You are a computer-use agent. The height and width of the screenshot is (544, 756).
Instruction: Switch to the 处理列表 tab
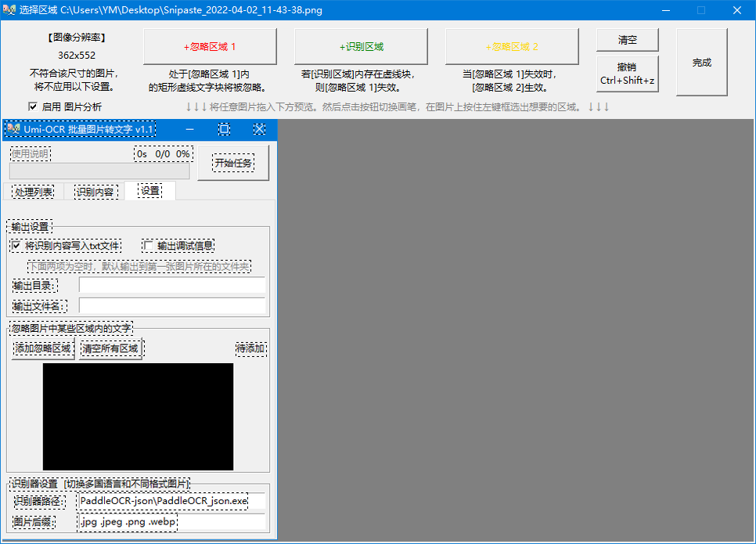tap(34, 192)
